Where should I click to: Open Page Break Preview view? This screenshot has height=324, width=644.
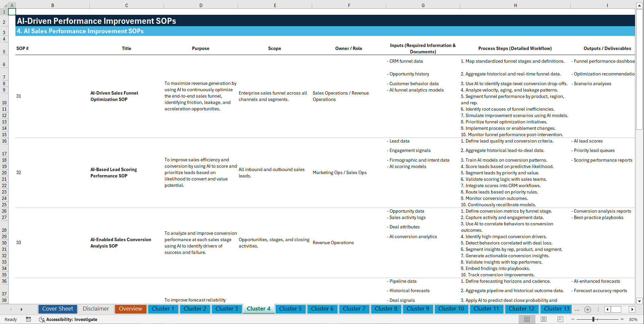[x=560, y=319]
